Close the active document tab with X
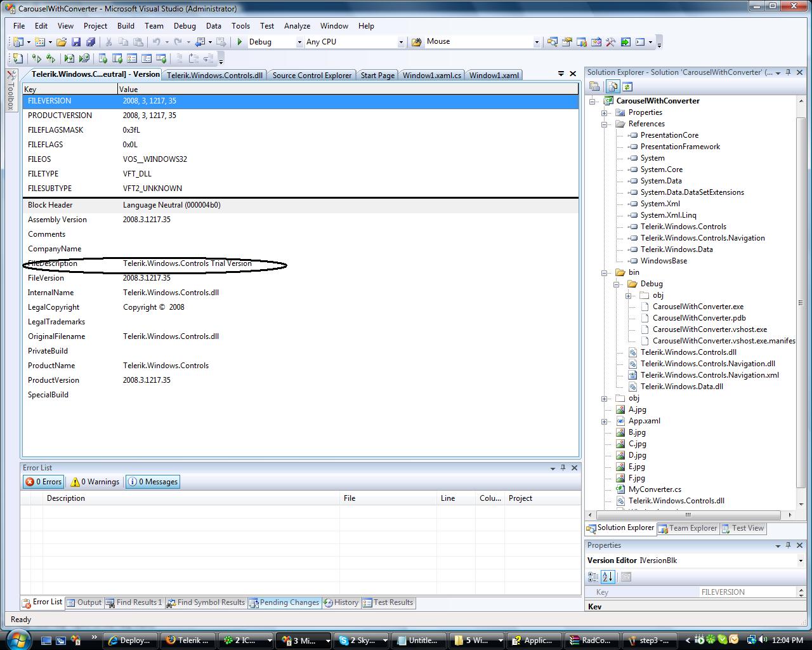812x650 pixels. (573, 74)
